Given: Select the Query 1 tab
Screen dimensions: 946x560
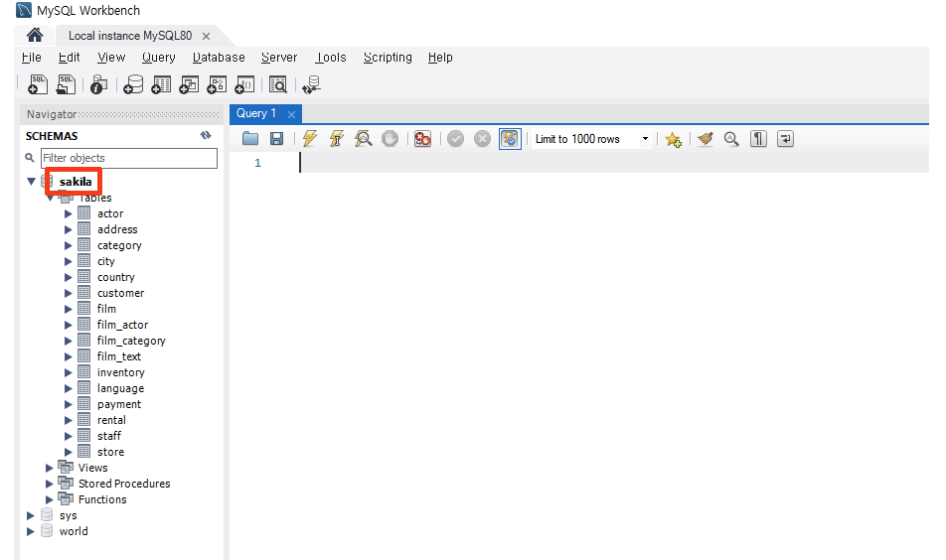Looking at the screenshot, I should (255, 113).
